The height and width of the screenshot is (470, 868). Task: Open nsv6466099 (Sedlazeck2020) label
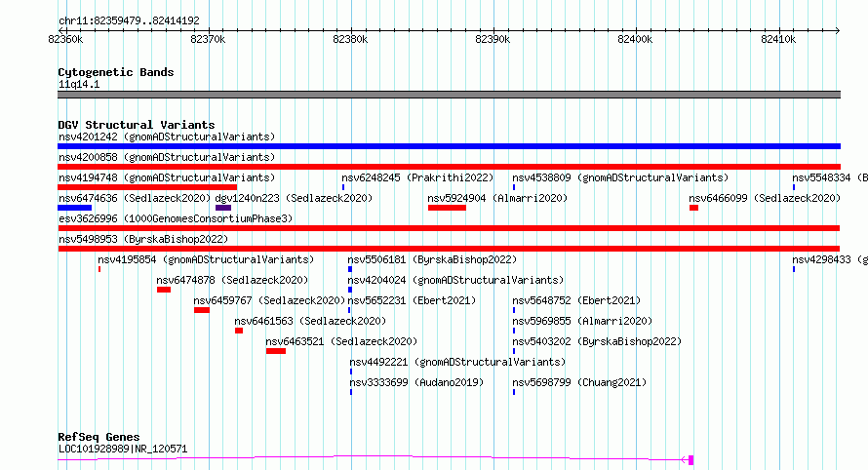(765, 198)
